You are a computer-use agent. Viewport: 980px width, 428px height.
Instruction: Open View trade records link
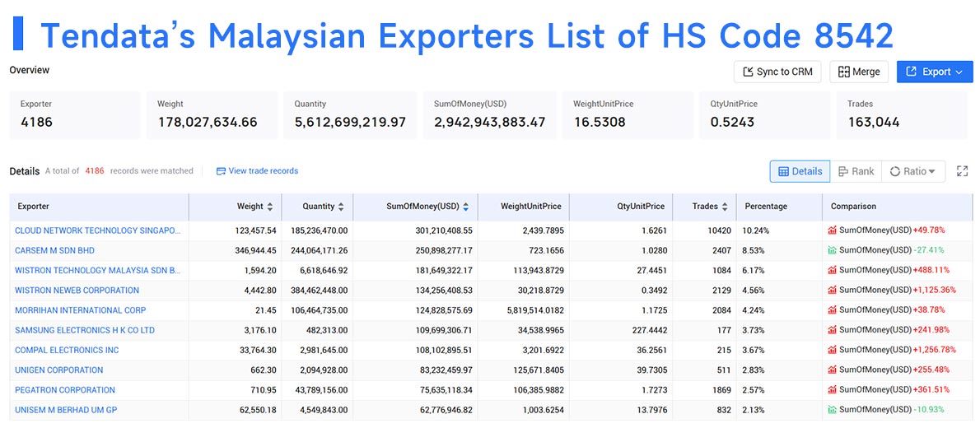257,170
